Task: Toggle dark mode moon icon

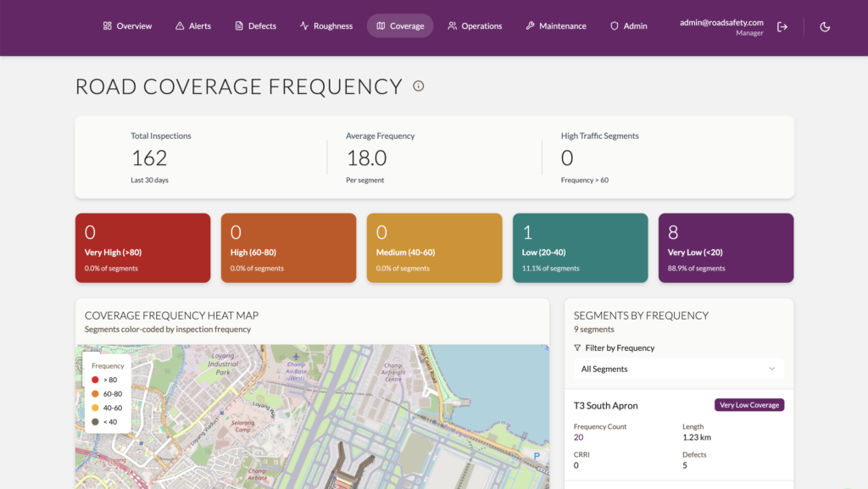Action: [825, 26]
